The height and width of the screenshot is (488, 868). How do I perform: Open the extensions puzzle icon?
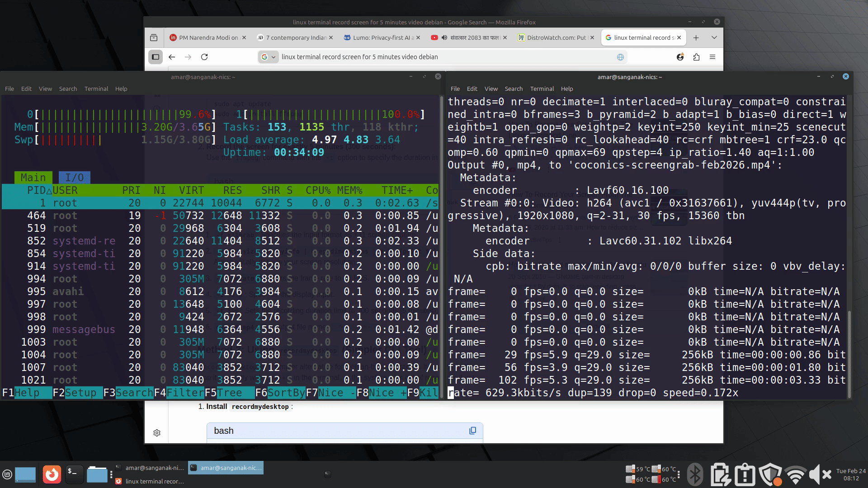click(696, 57)
